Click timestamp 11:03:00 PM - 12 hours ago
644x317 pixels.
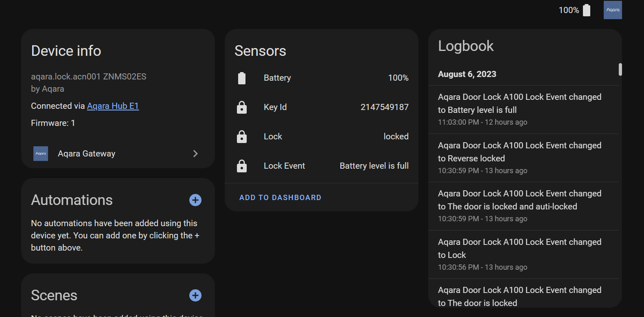point(482,122)
